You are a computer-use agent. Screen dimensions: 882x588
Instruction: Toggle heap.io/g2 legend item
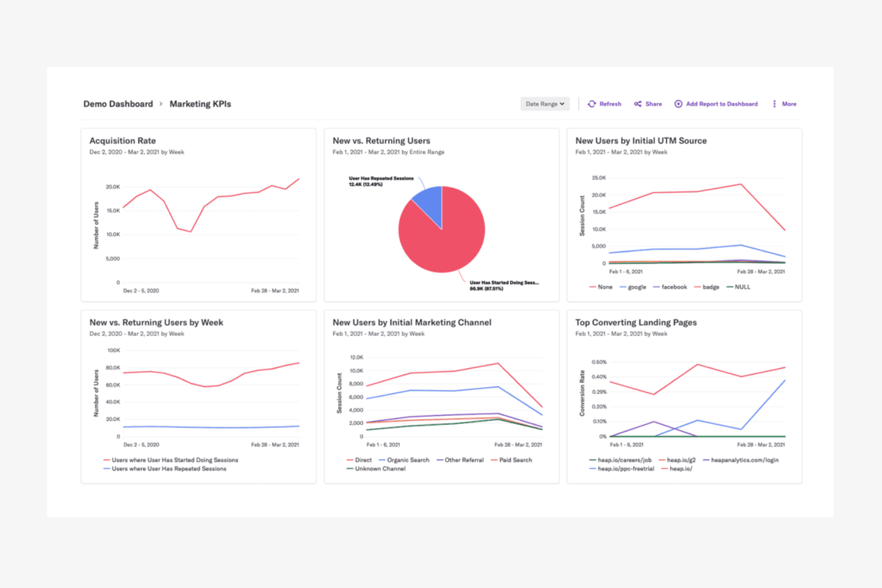(x=677, y=460)
